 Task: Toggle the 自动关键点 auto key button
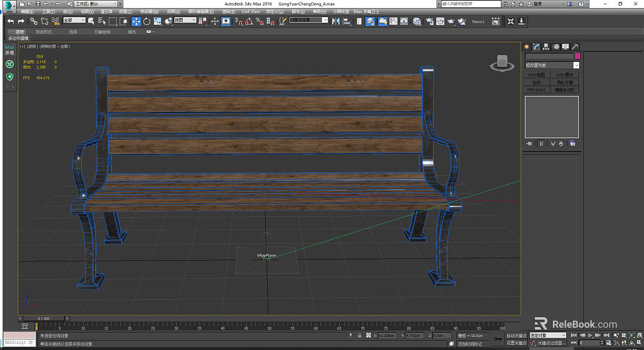coord(516,335)
